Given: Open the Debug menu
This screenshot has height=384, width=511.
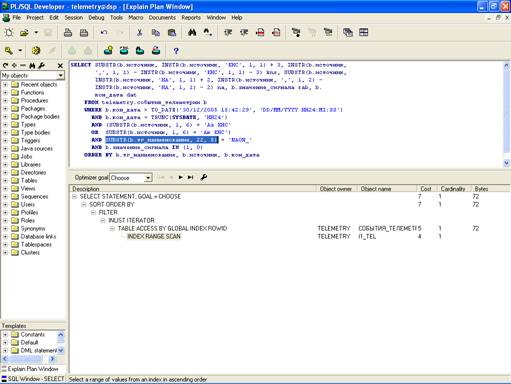Looking at the screenshot, I should [96, 18].
